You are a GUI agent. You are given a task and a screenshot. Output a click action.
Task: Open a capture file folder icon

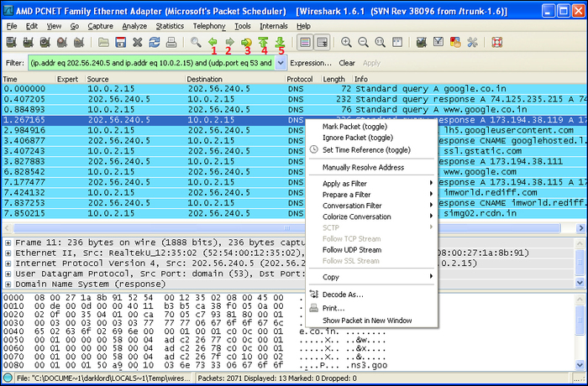click(103, 42)
